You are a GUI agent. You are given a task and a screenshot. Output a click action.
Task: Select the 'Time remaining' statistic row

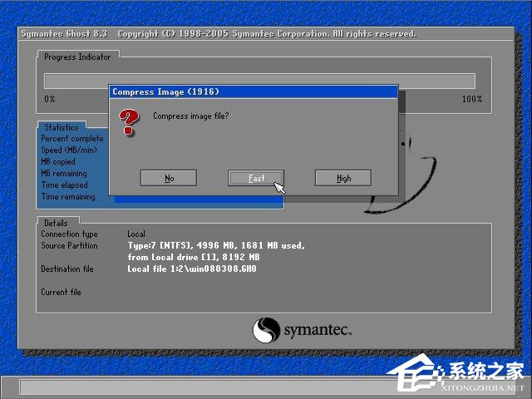pos(68,196)
